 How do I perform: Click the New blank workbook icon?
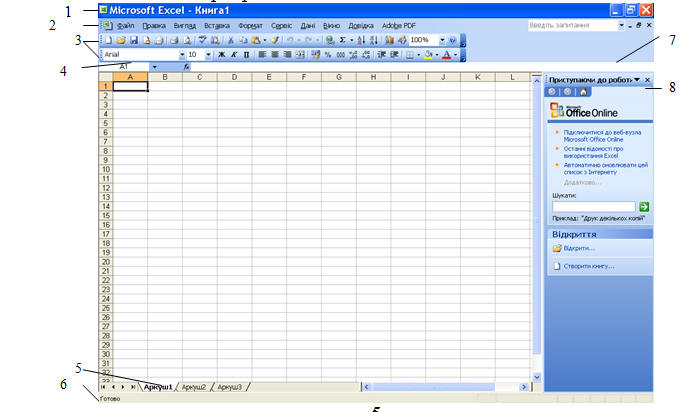[x=108, y=40]
